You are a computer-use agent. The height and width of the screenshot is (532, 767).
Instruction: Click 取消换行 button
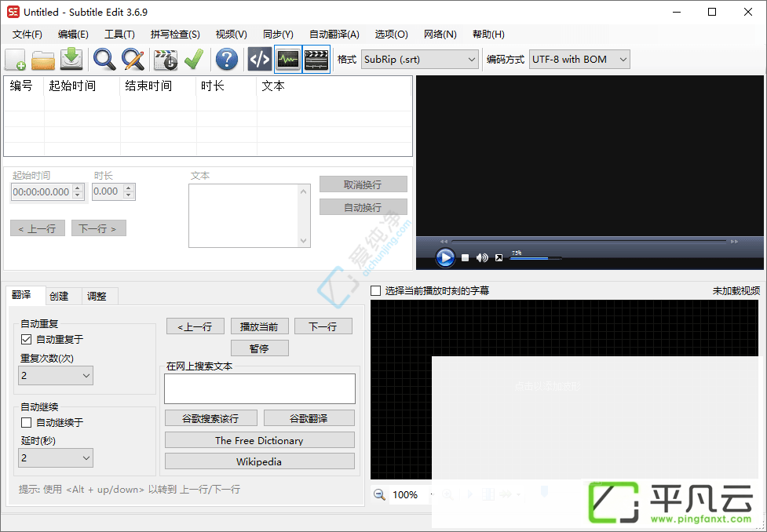click(x=363, y=184)
